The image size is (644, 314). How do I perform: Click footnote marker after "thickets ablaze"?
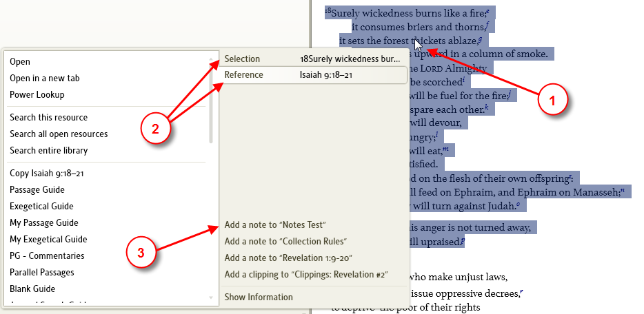480,39
